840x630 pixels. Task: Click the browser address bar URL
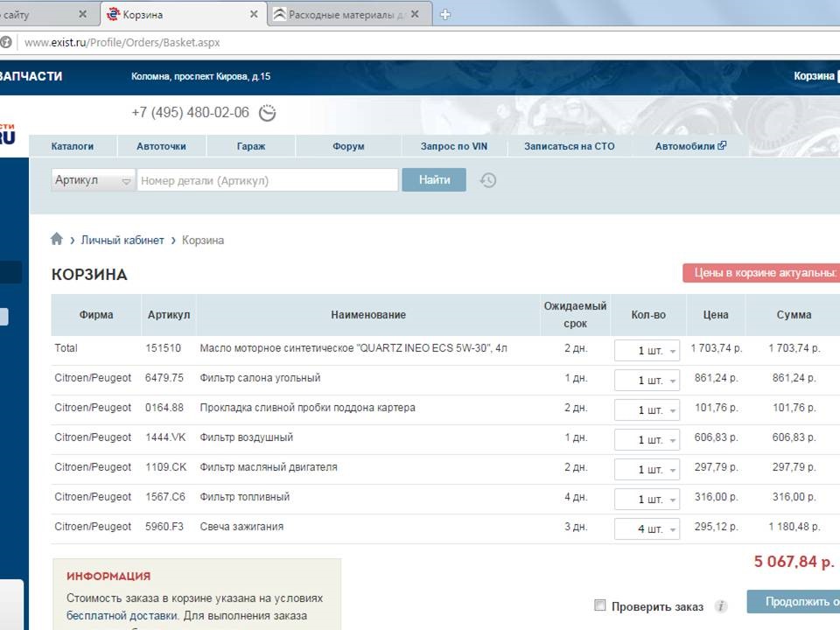[122, 42]
